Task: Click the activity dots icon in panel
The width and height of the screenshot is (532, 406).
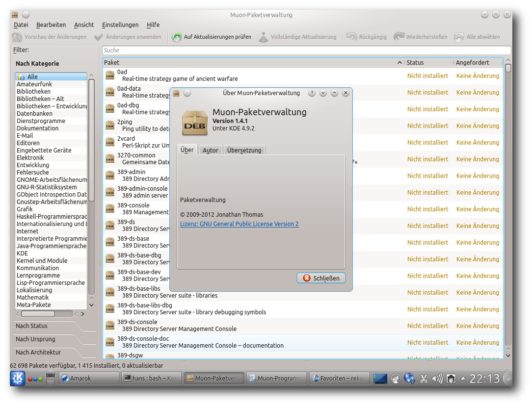Action: click(35, 379)
